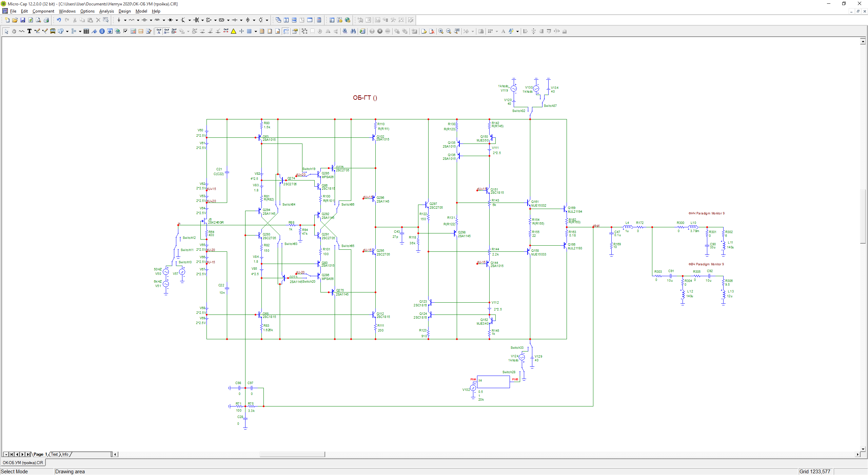Click the Wire mode tool
This screenshot has height=475, width=868.
[37, 31]
